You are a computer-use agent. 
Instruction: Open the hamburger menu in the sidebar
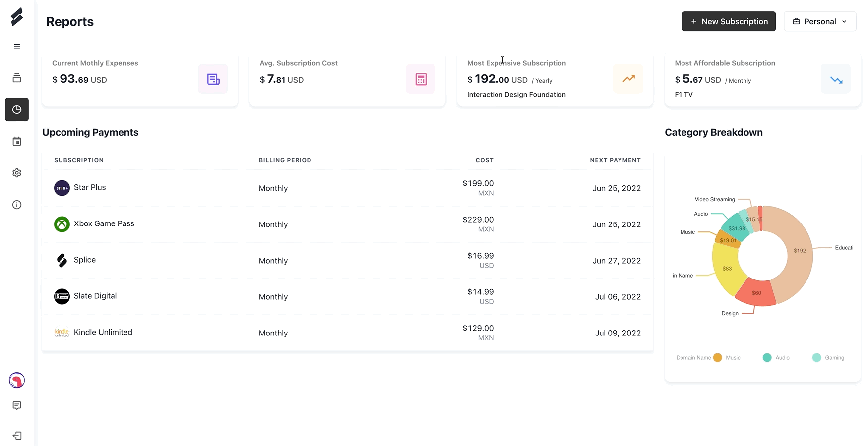[16, 46]
